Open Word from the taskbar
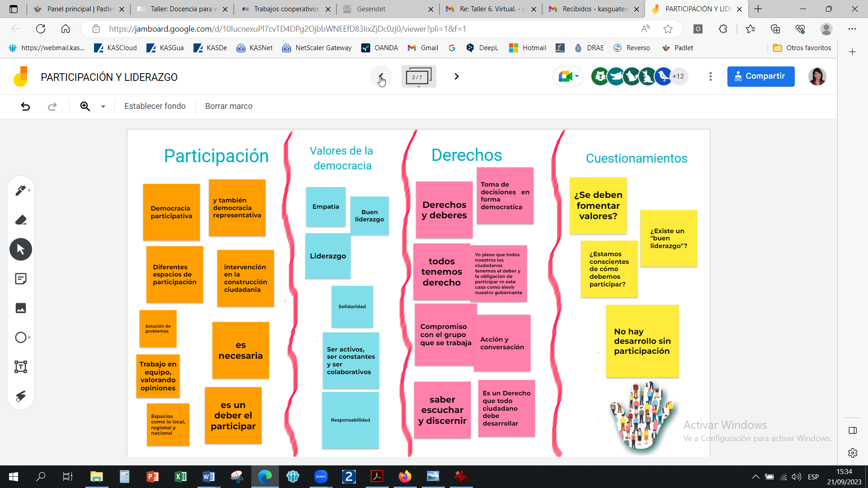 (x=208, y=477)
